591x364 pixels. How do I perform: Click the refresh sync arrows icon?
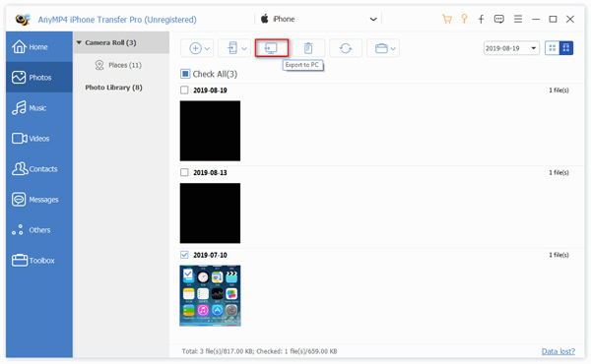click(x=346, y=48)
